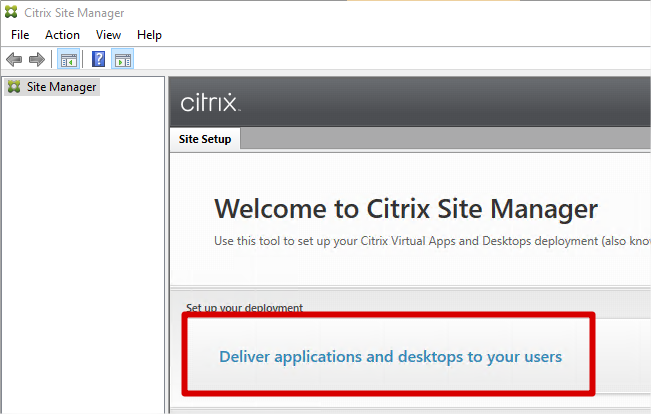
Task: Click the Site Manager node icon in tree
Action: [14, 87]
